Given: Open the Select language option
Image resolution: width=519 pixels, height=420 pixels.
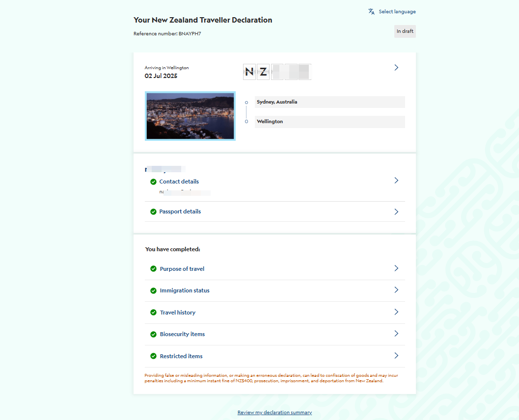Looking at the screenshot, I should (x=397, y=12).
